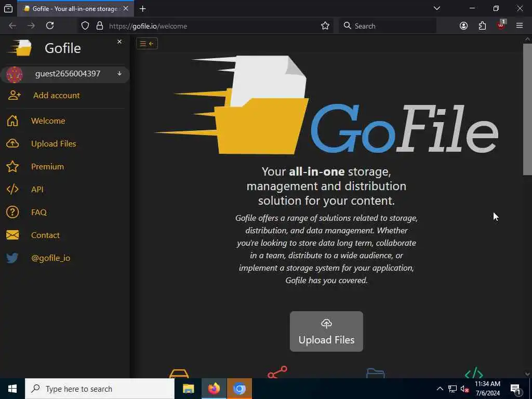Click the Premium star icon
This screenshot has width=532, height=399.
click(12, 167)
